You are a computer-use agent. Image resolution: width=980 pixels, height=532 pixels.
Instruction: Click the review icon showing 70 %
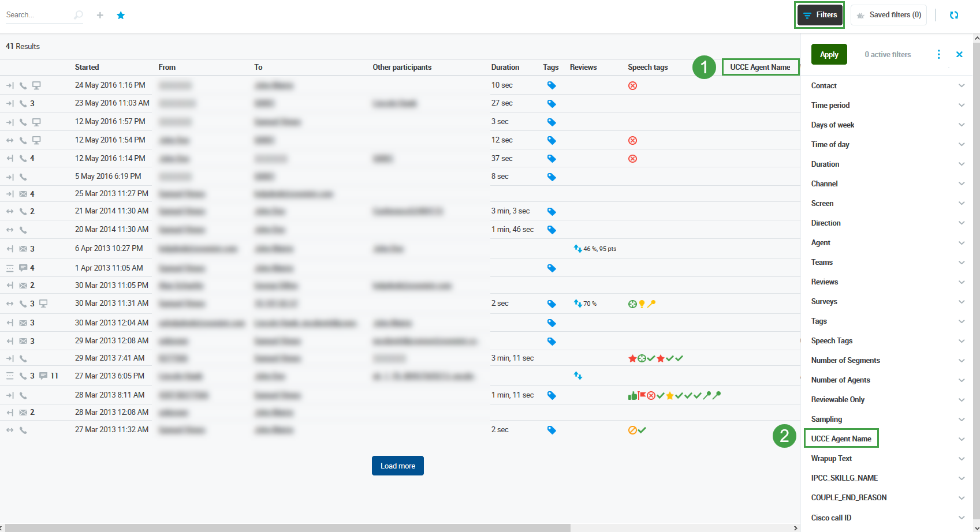pos(578,304)
